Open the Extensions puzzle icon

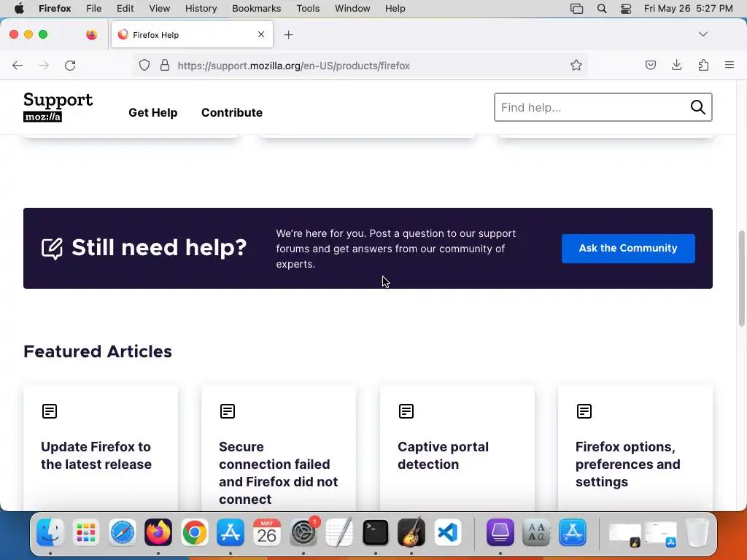[x=703, y=65]
